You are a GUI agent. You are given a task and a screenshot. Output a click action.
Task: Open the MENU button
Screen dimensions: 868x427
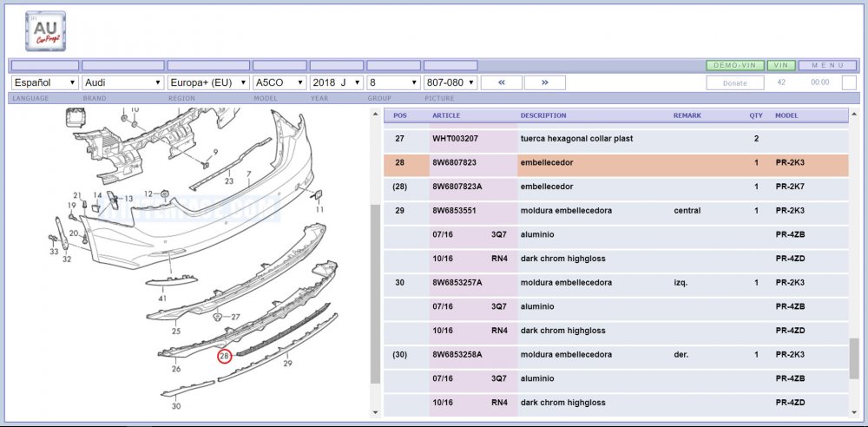pos(827,65)
